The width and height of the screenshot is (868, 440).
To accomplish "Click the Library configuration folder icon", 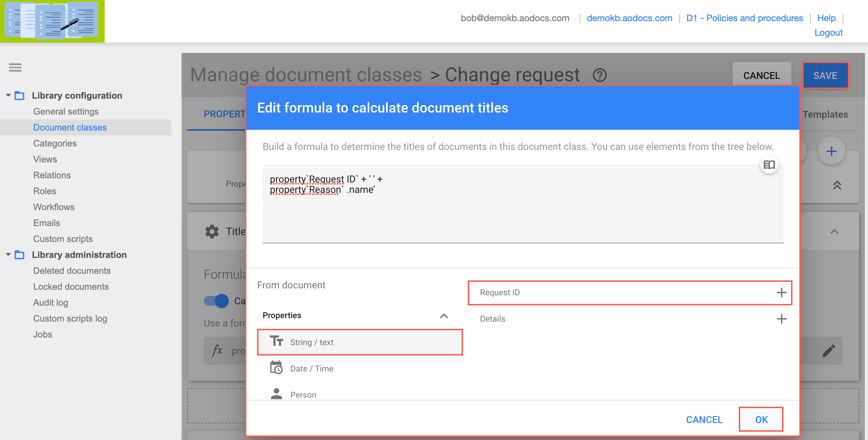I will pyautogui.click(x=19, y=96).
